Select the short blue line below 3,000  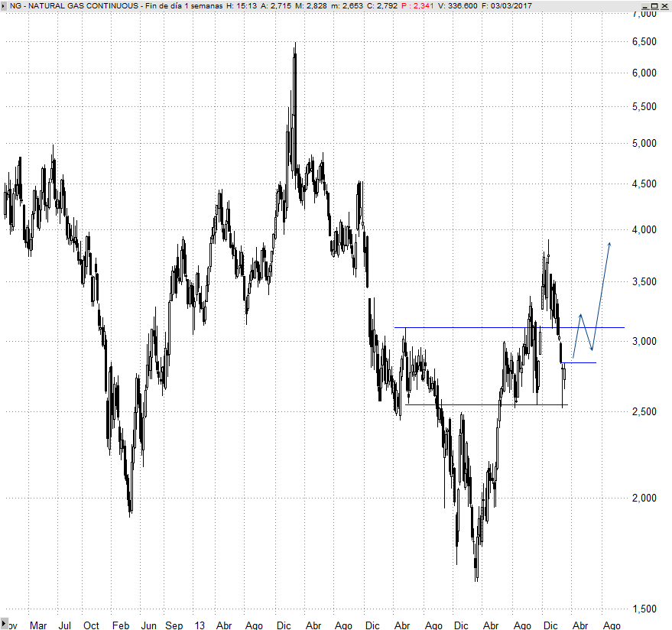(x=579, y=362)
